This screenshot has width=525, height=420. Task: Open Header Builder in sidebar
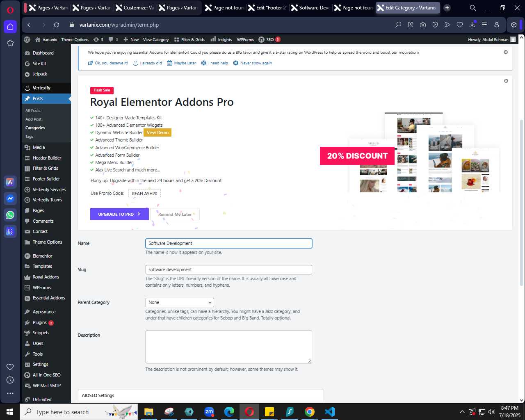pos(46,158)
